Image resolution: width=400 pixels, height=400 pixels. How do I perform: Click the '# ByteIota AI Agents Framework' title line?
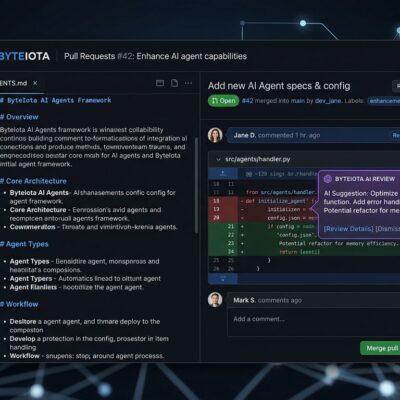56,100
